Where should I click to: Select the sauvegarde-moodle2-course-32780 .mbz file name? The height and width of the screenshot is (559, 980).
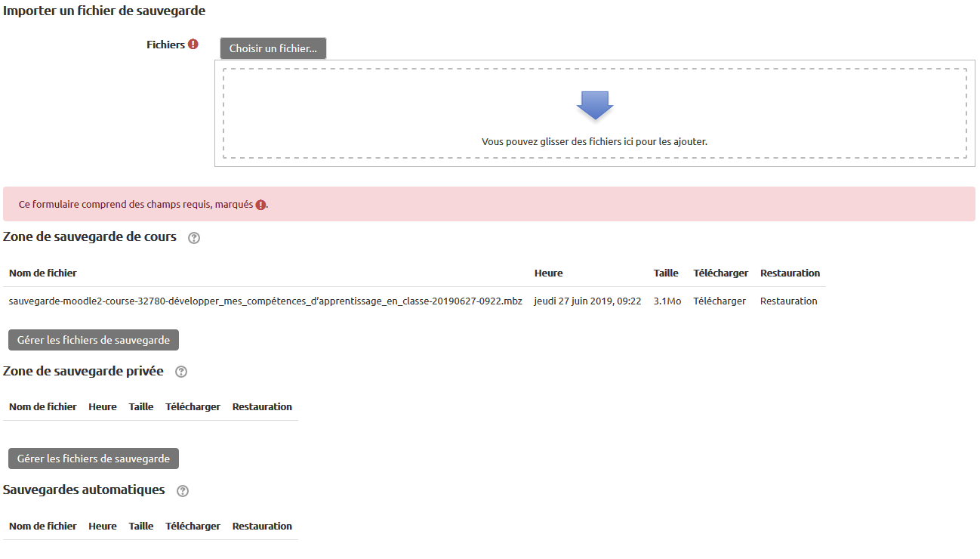click(x=265, y=301)
